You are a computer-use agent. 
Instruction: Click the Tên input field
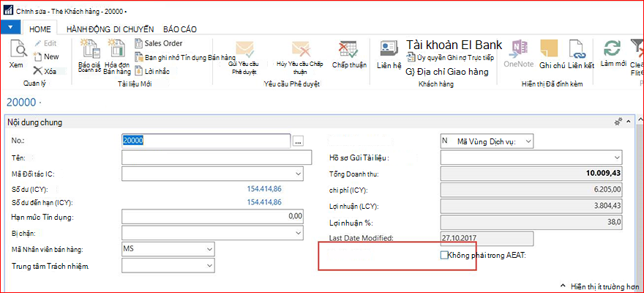coord(217,157)
